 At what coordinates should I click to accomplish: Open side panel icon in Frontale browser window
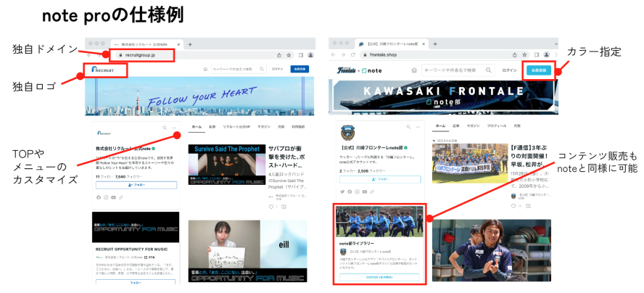(x=537, y=54)
